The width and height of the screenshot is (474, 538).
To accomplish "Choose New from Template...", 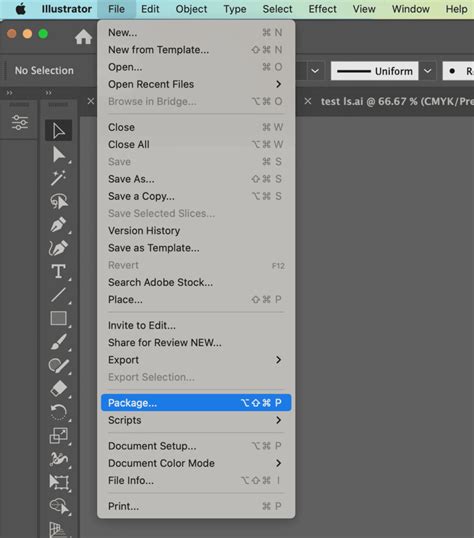I will tap(196, 50).
